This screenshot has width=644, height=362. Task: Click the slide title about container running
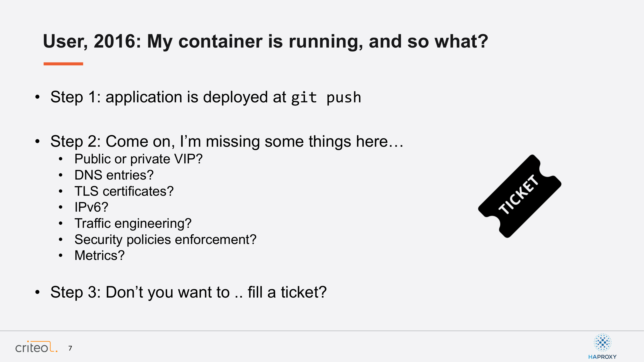(x=265, y=42)
